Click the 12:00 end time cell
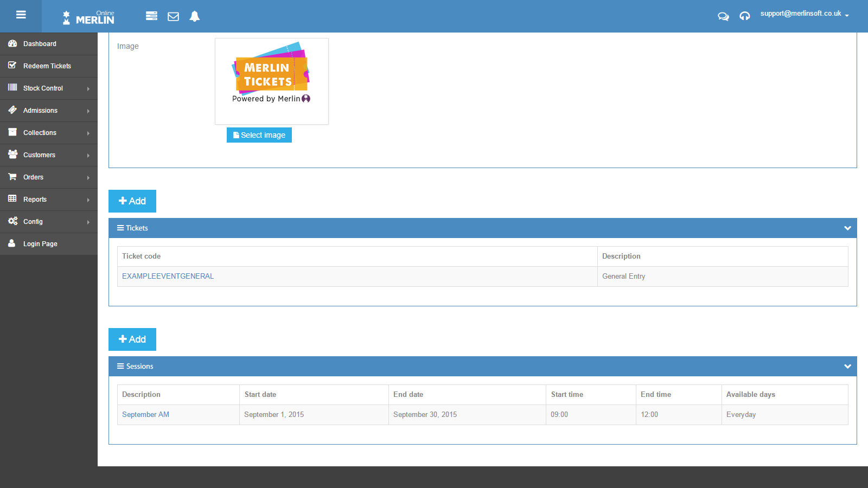 (x=679, y=414)
